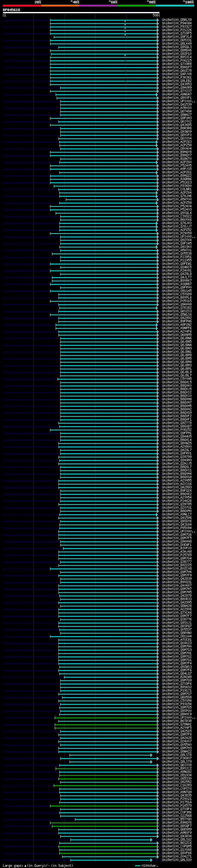The height and width of the screenshot is (868, 197).
Task: Select the UniRef100_B9SIC4 label
Action: pyautogui.click(x=177, y=57)
